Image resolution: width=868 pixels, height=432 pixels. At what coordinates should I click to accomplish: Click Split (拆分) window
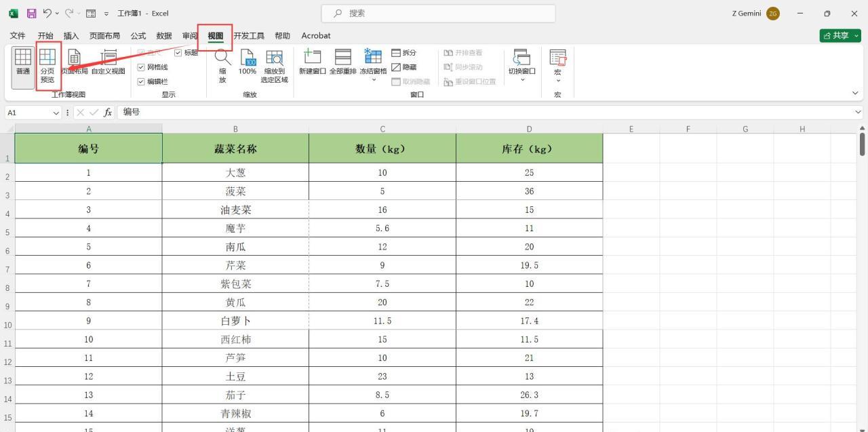[404, 53]
